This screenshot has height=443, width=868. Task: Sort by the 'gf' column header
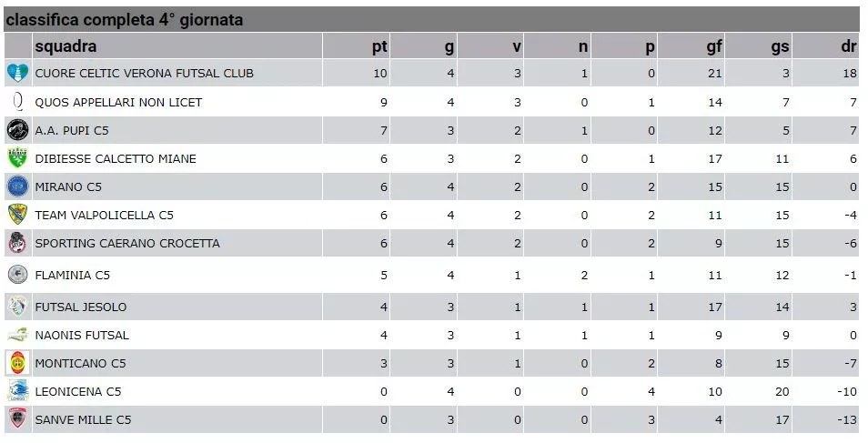pyautogui.click(x=714, y=46)
